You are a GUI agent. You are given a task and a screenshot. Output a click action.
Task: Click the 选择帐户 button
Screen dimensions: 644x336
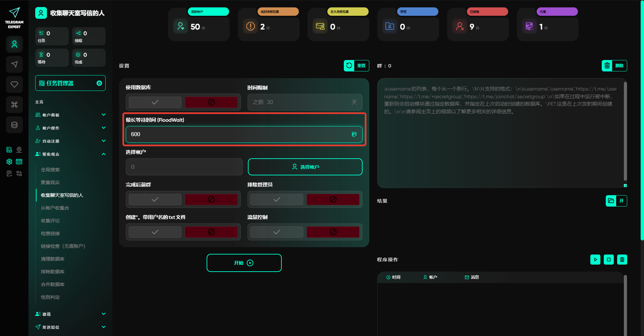click(305, 167)
